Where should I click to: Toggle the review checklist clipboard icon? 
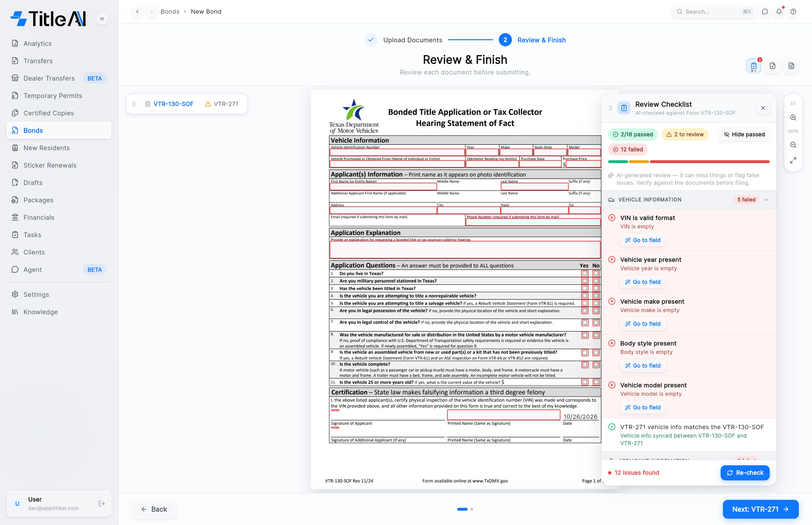tap(754, 66)
